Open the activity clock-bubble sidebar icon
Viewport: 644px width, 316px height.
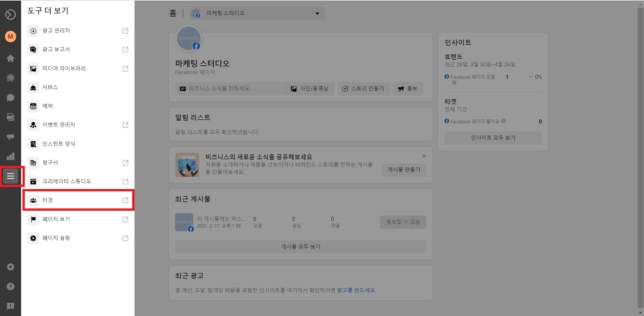point(10,78)
